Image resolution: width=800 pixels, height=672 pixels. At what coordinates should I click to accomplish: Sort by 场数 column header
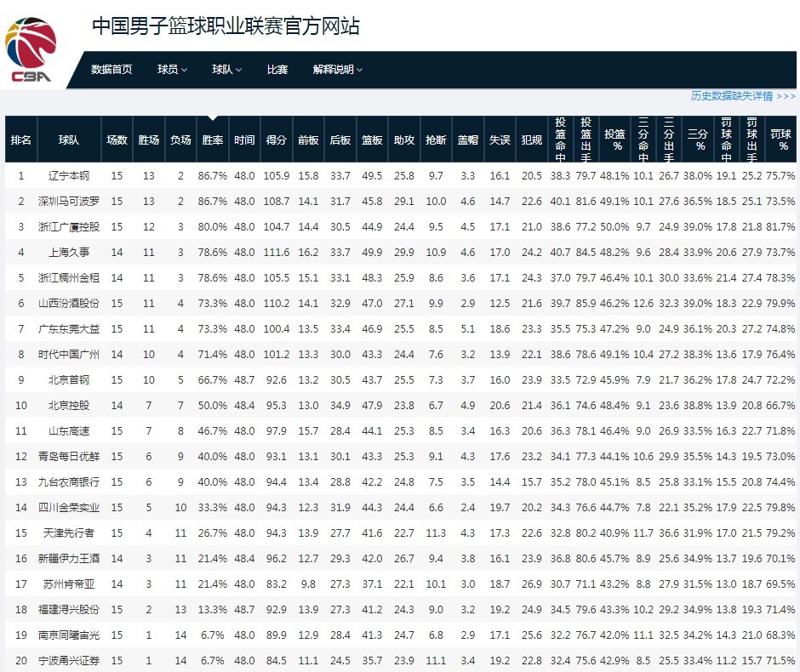[x=117, y=140]
